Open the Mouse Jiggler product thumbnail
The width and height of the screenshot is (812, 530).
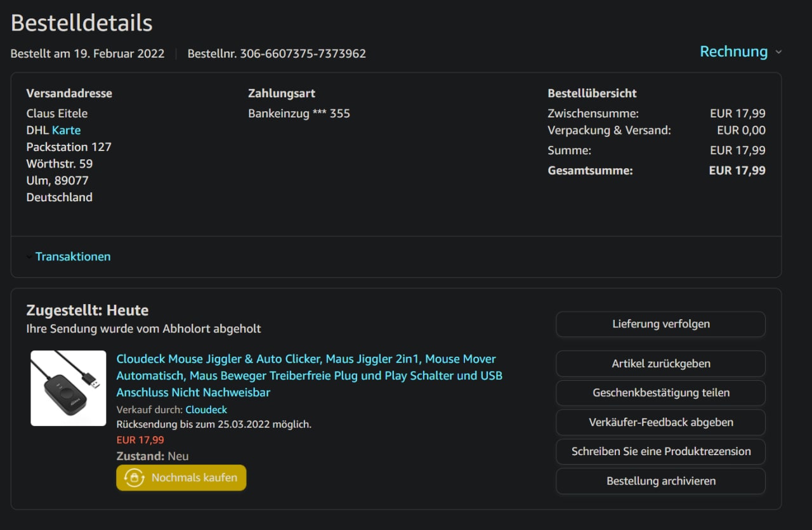(x=69, y=388)
